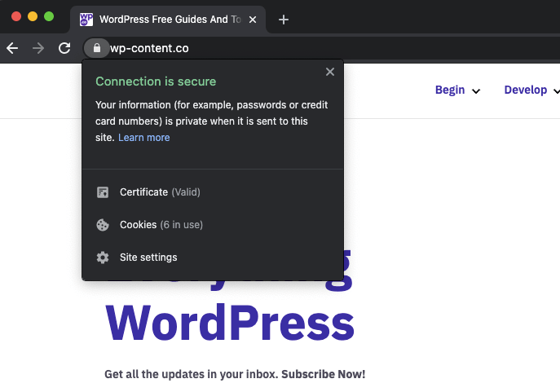Click the lock icon in address bar
This screenshot has height=392, width=560.
96,48
